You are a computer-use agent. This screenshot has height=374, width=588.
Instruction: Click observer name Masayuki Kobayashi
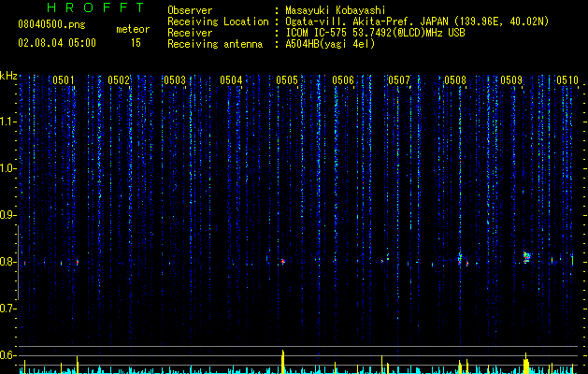point(336,10)
